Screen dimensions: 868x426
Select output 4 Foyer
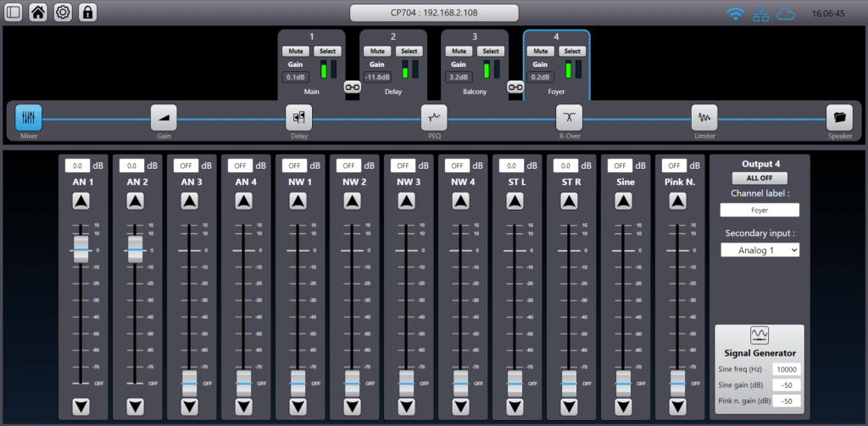(572, 51)
